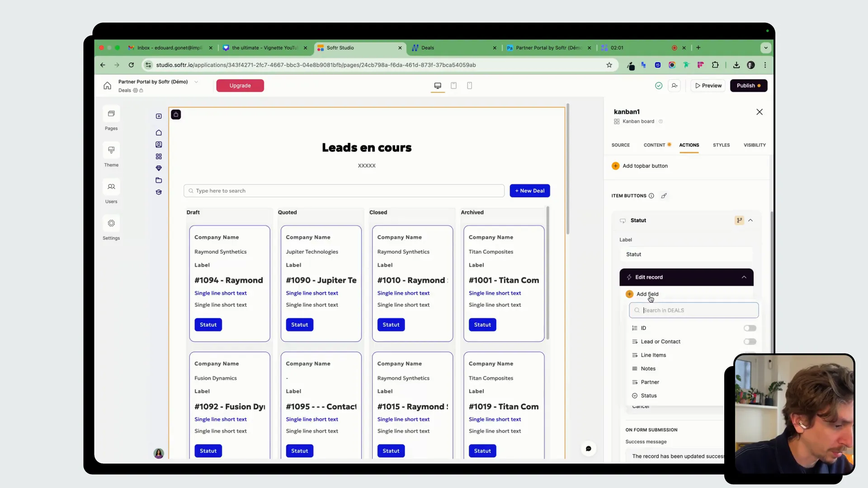Open the Pages panel icon
The image size is (868, 488).
click(x=111, y=114)
